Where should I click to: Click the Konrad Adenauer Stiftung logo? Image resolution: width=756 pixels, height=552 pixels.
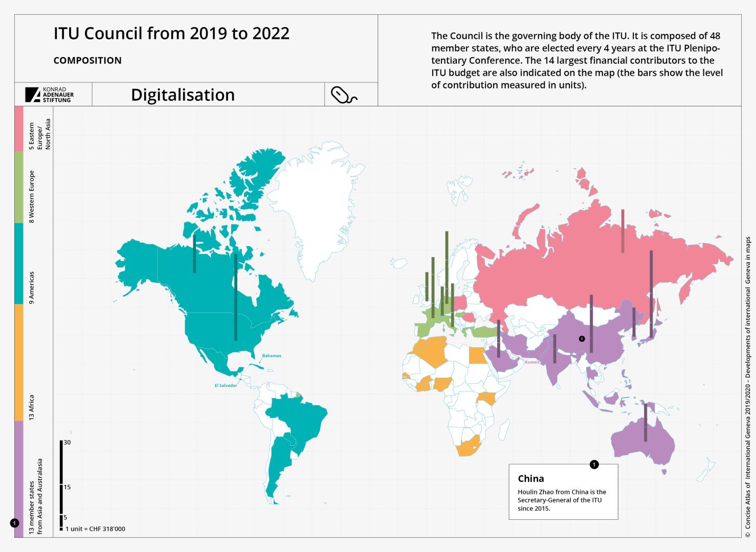click(x=50, y=95)
